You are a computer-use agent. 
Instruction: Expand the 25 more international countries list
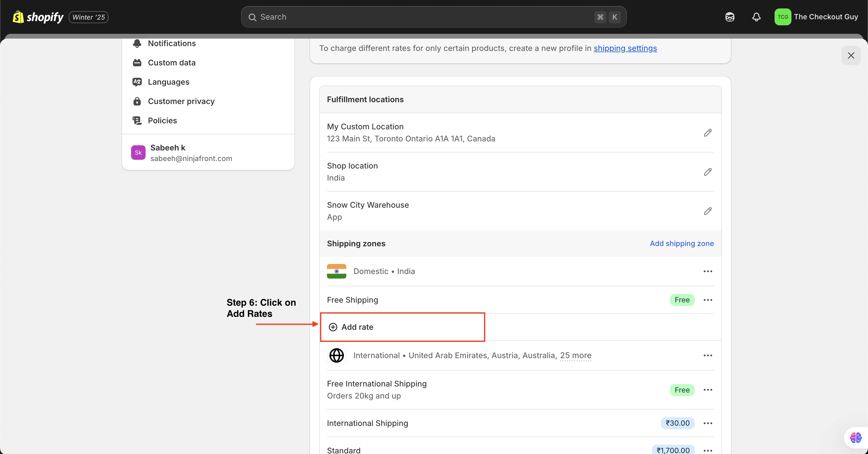(x=576, y=355)
